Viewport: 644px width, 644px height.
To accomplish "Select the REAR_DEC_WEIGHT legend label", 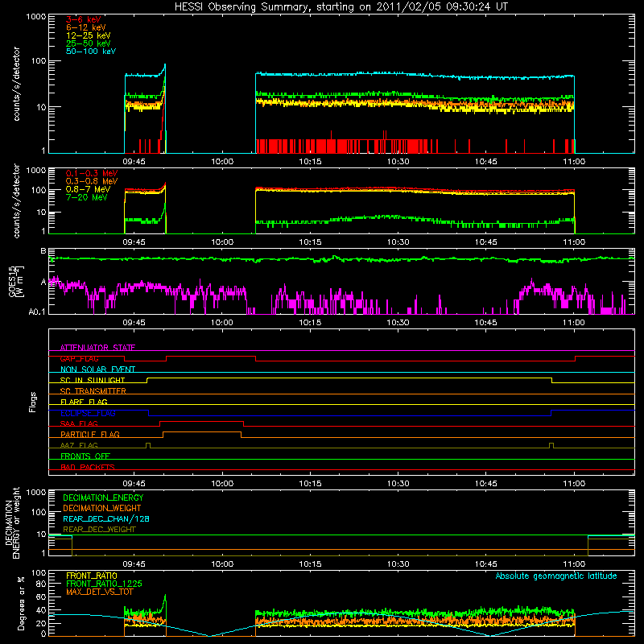I will 99,530.
